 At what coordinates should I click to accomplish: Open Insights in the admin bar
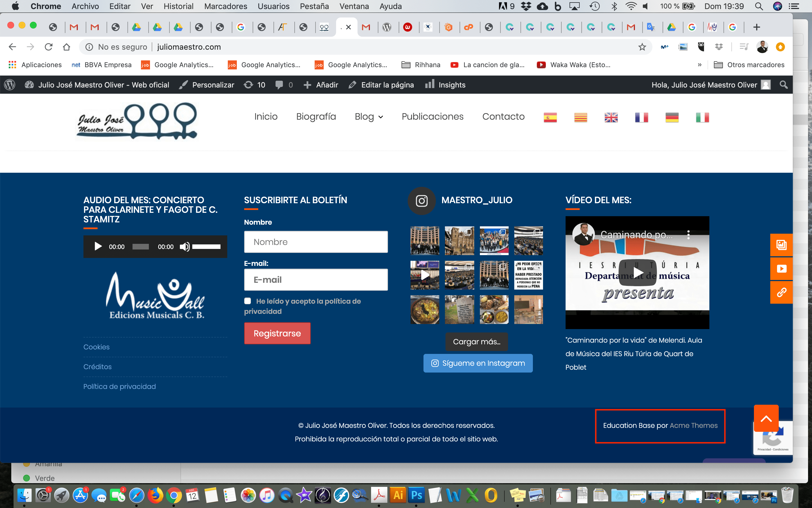point(445,85)
